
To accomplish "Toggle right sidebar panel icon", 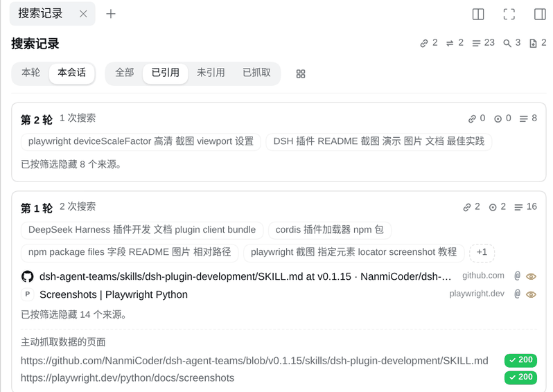I will (x=540, y=14).
